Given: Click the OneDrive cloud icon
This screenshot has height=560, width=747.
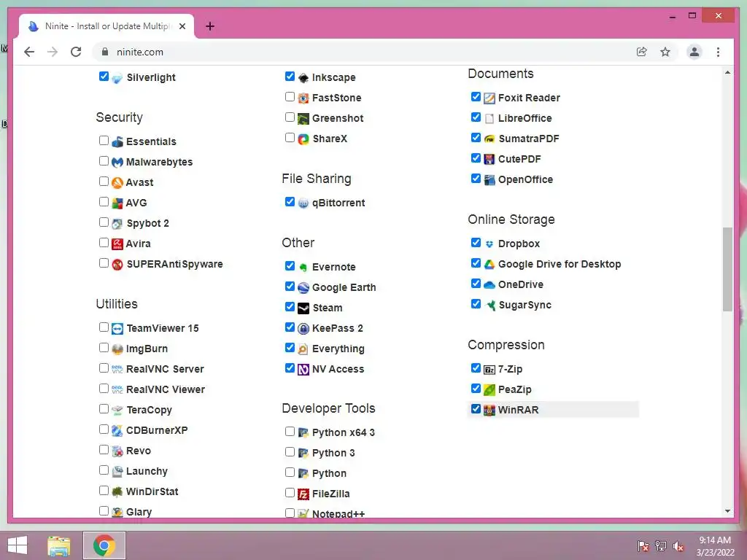Looking at the screenshot, I should tap(489, 285).
